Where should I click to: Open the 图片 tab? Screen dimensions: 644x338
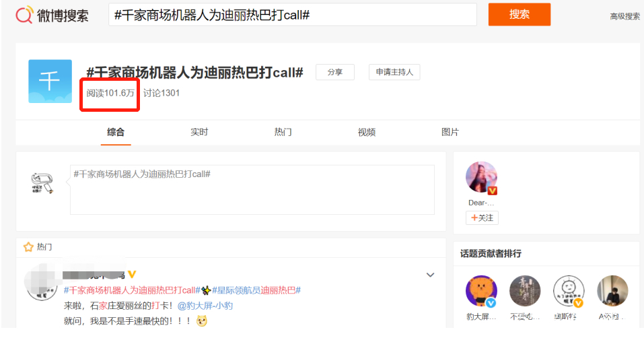pos(450,132)
